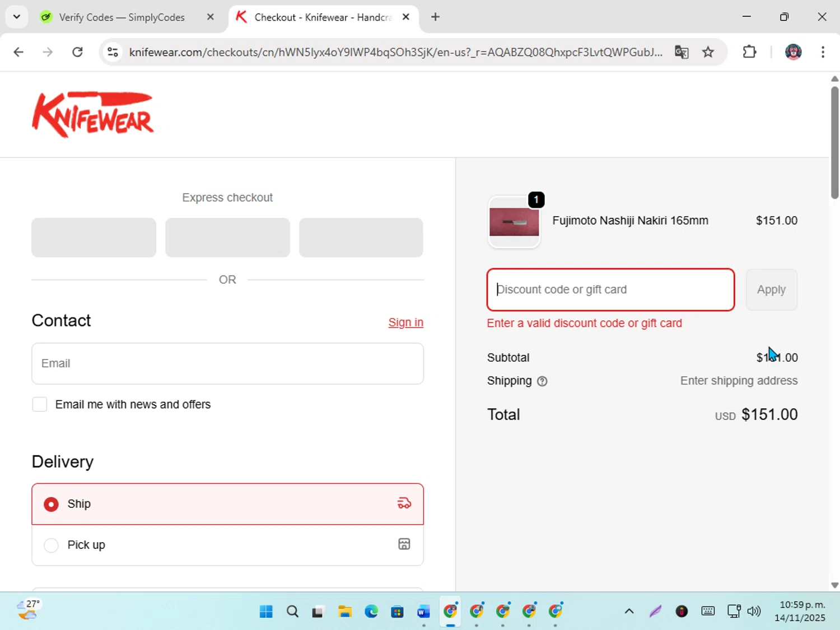Click the scrollbar up arrow
840x630 pixels.
pos(834,78)
